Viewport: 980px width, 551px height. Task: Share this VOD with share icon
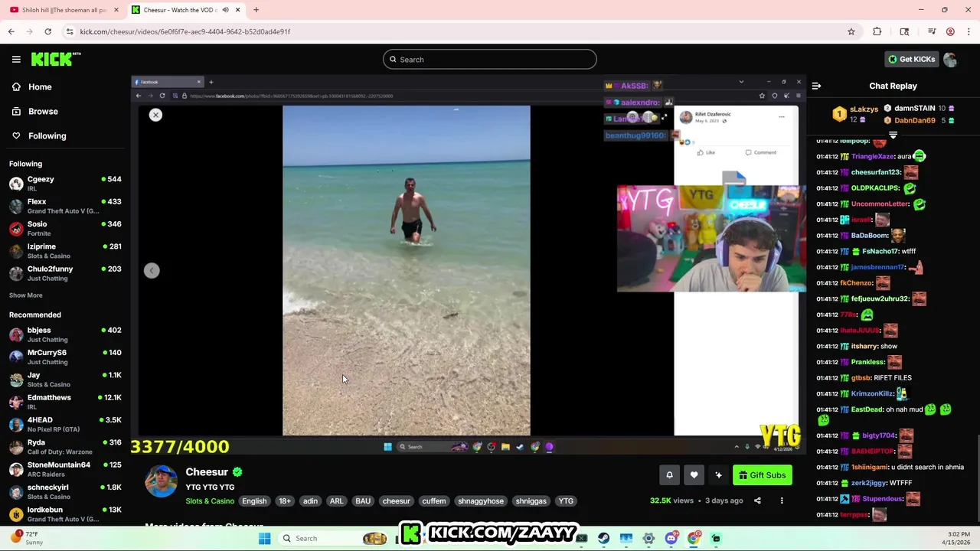[757, 500]
